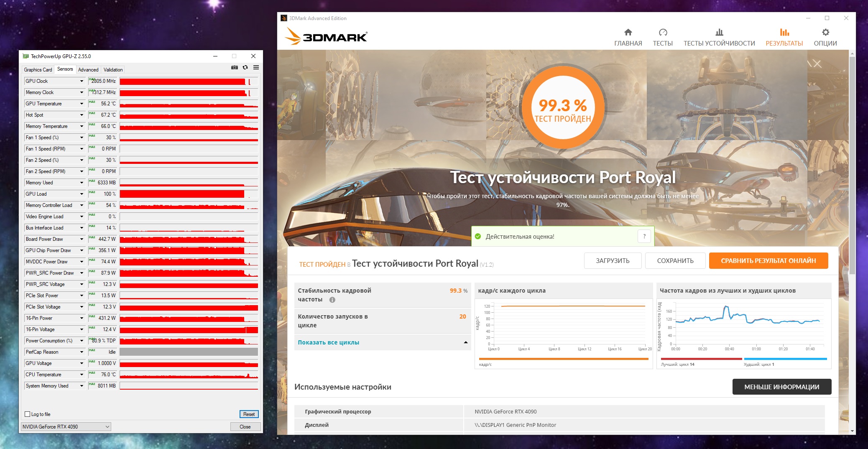Click the 'Лучший: цикл 14' legend text
868x449 pixels.
tap(677, 365)
